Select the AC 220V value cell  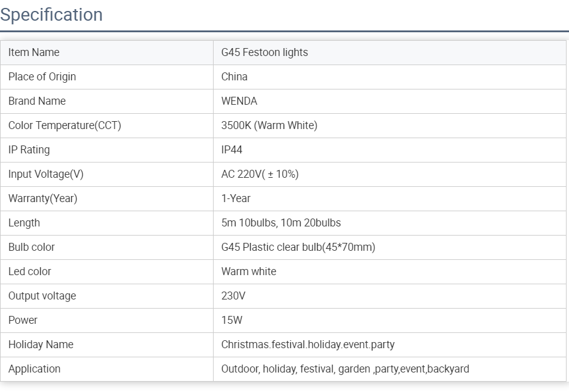[260, 174]
